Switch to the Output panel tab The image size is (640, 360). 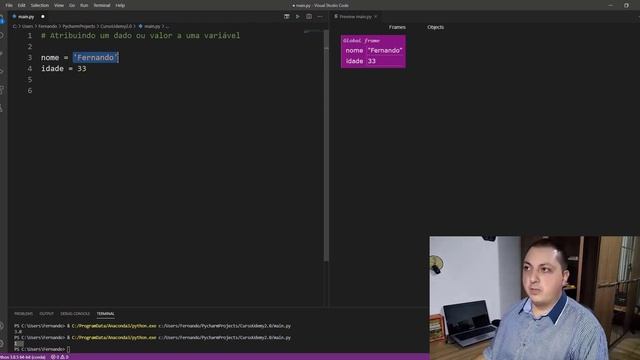click(47, 313)
